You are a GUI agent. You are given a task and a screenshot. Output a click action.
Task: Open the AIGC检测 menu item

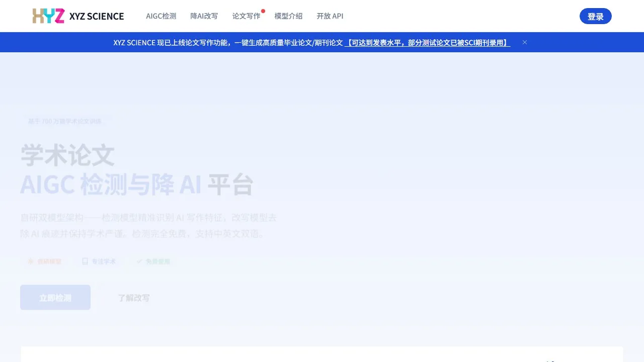161,16
